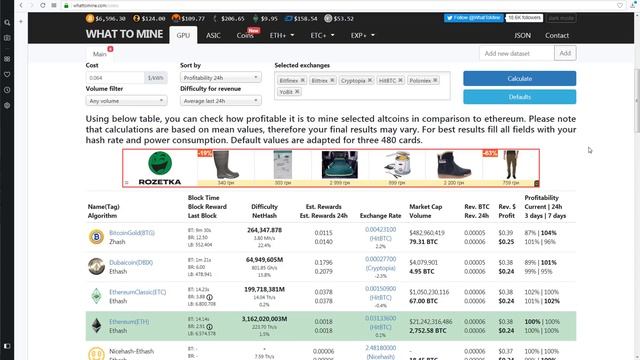This screenshot has height=360, width=640.
Task: Open the JSON menu item
Action: (522, 36)
